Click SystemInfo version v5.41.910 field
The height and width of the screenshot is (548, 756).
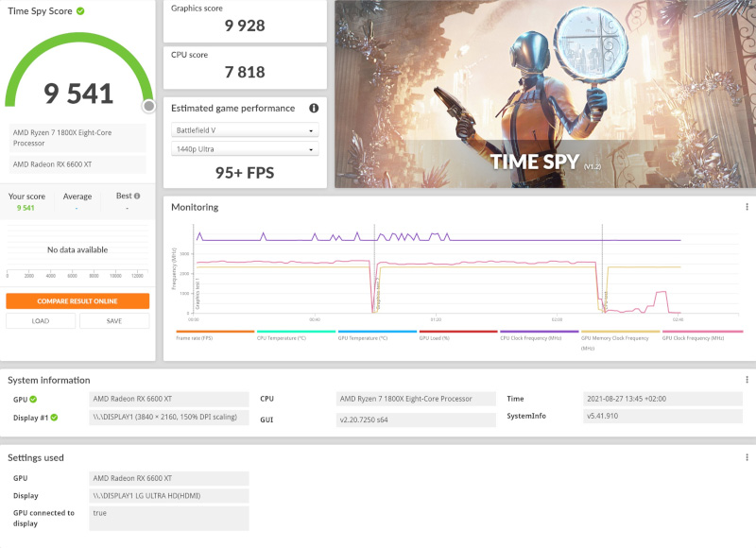tap(662, 416)
